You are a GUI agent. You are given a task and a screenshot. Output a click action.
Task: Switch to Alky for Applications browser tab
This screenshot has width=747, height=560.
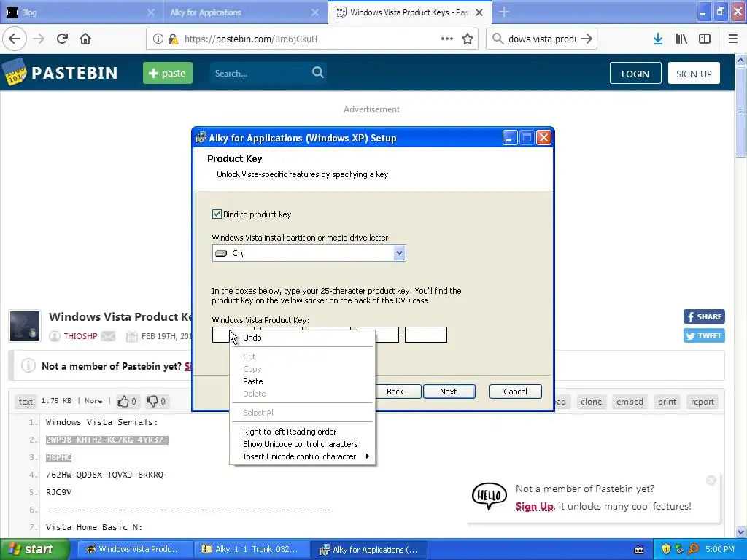pyautogui.click(x=245, y=12)
